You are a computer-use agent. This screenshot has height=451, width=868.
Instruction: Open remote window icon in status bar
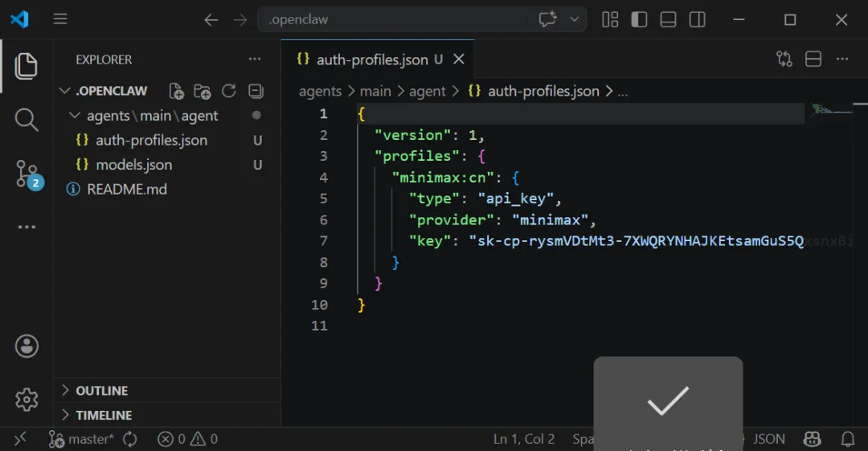tap(20, 440)
